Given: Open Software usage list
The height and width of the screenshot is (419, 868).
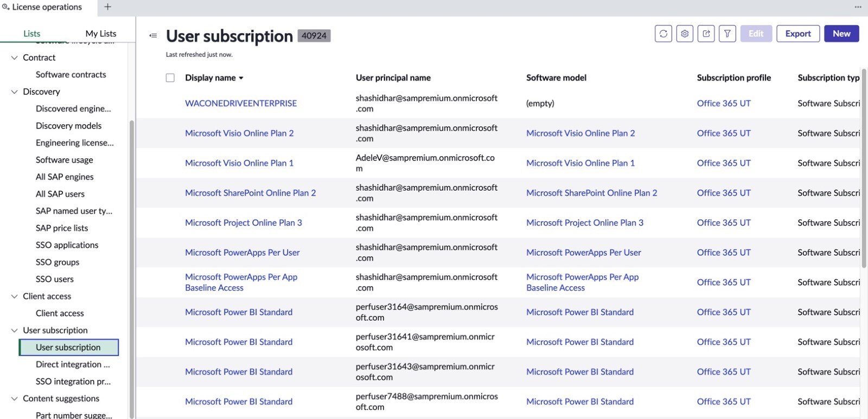Looking at the screenshot, I should point(65,160).
